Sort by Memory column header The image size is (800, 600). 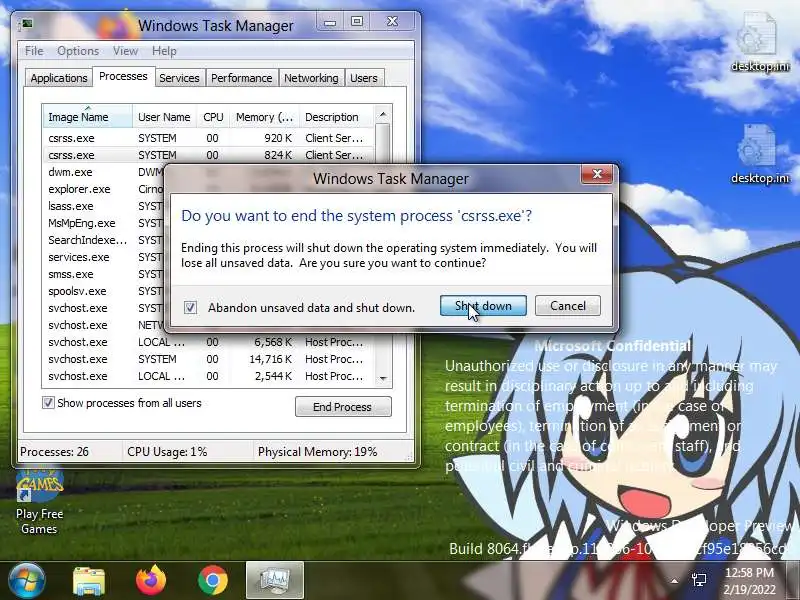click(x=264, y=117)
